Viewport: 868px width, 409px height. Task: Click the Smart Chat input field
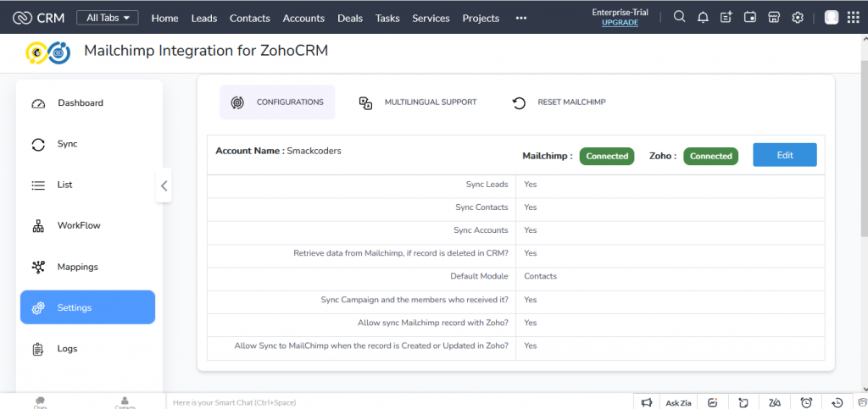399,402
